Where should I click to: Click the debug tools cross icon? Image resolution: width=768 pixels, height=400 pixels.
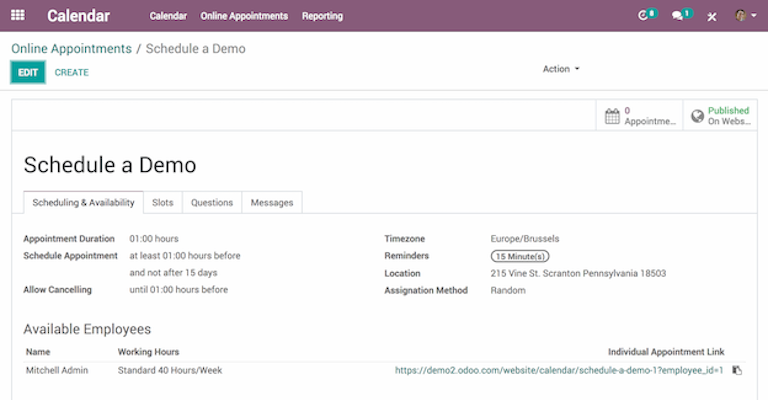(712, 17)
